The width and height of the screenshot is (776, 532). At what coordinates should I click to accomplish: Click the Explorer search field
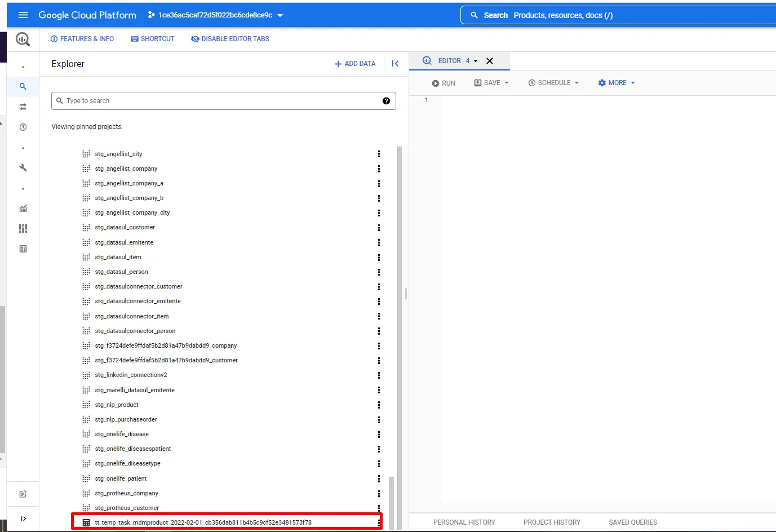point(223,101)
